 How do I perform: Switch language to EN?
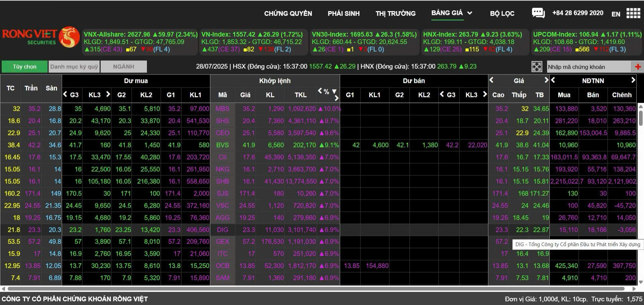click(x=615, y=14)
